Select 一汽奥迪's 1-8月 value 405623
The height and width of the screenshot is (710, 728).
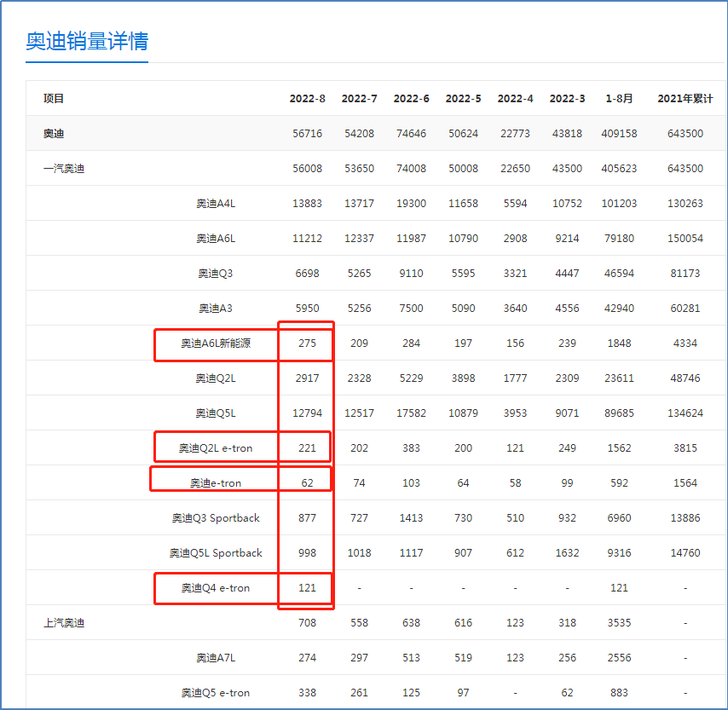[x=620, y=169]
